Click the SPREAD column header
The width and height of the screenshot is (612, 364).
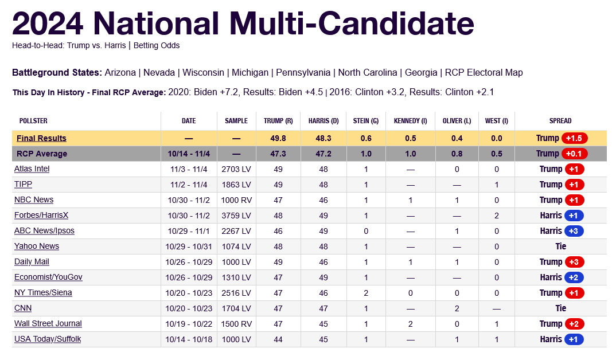coord(560,121)
